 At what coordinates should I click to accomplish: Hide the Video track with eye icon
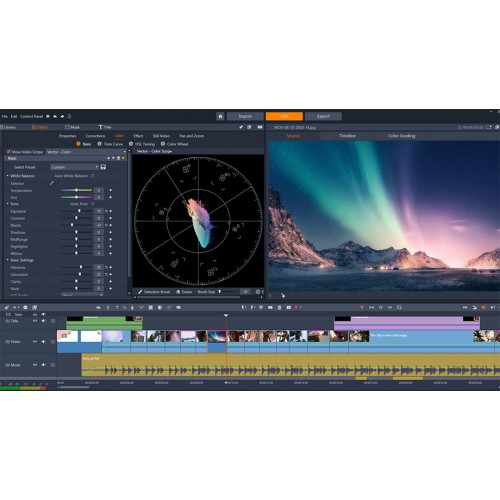click(35, 342)
